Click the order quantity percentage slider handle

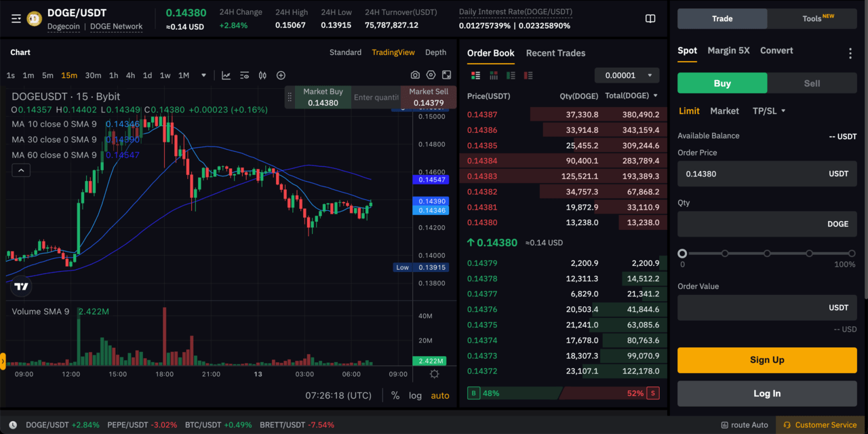[x=682, y=254]
